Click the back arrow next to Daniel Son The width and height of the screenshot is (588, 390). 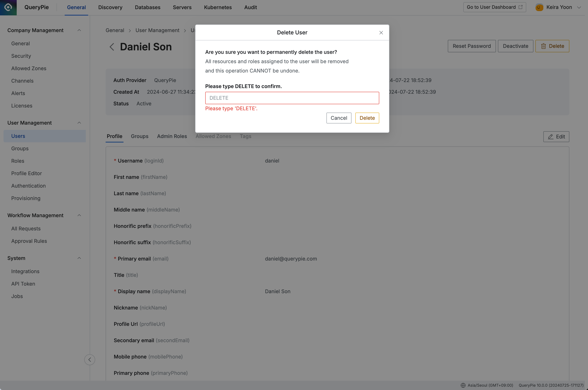click(112, 46)
